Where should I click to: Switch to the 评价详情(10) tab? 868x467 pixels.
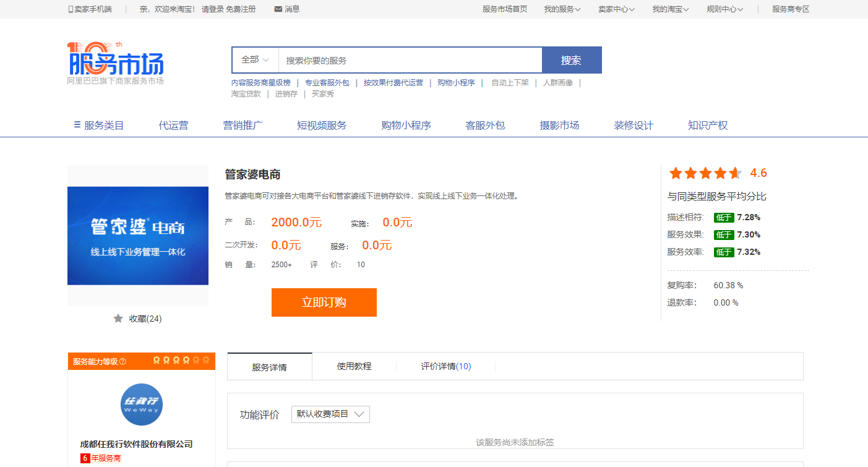[x=446, y=366]
